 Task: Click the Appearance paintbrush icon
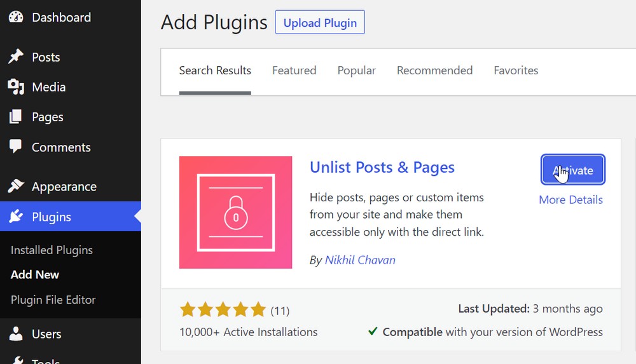click(x=16, y=186)
